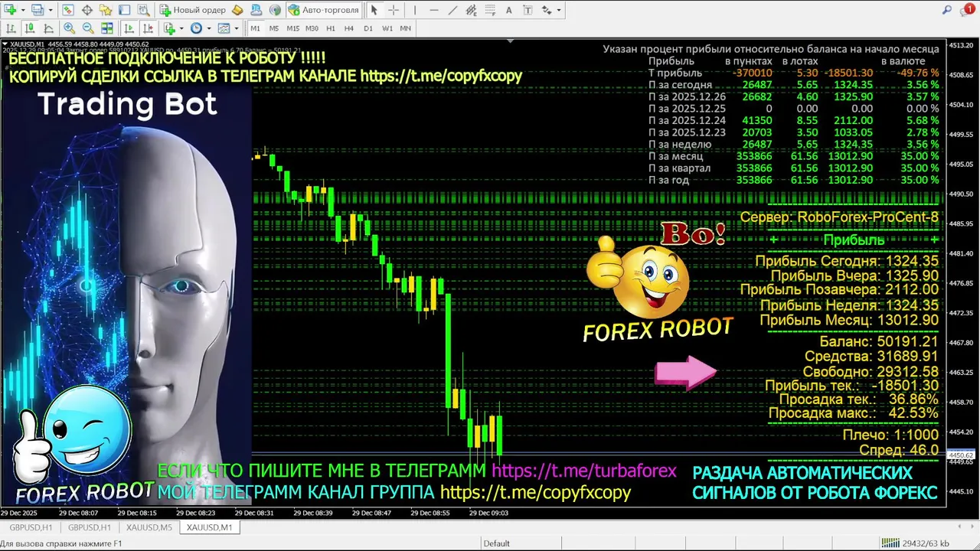Select the horizontal line tool
980x551 pixels.
[x=434, y=10]
